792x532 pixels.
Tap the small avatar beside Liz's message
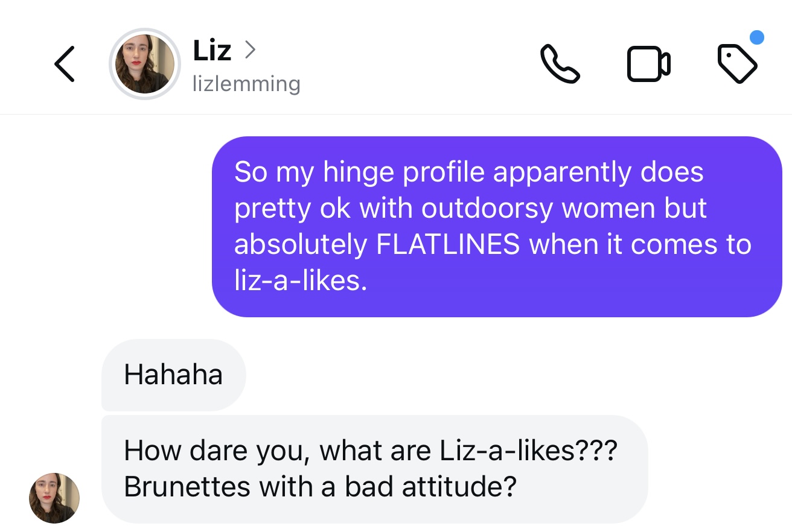pyautogui.click(x=54, y=498)
